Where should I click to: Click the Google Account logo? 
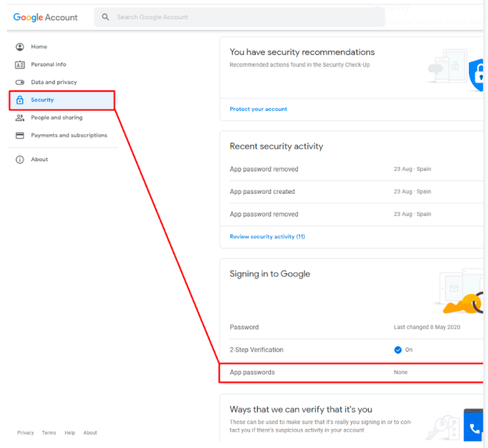tap(45, 17)
